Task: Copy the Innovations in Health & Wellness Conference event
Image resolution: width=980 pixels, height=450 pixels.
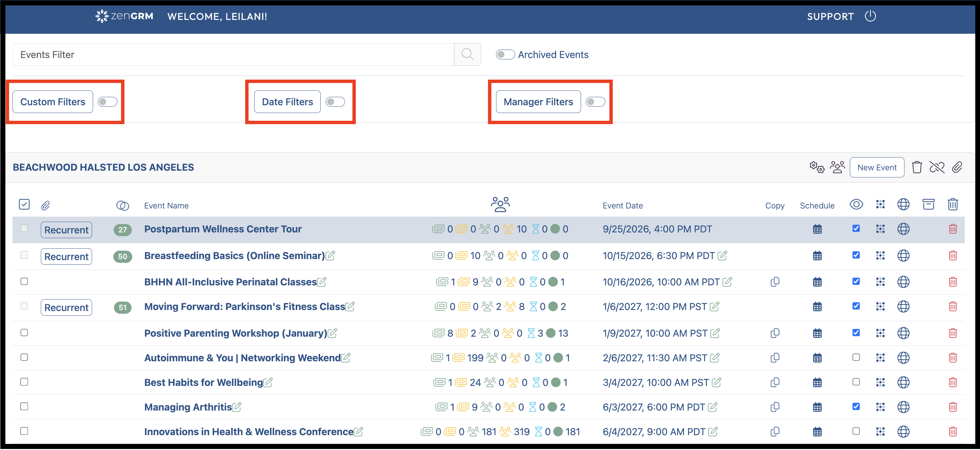Action: point(775,432)
